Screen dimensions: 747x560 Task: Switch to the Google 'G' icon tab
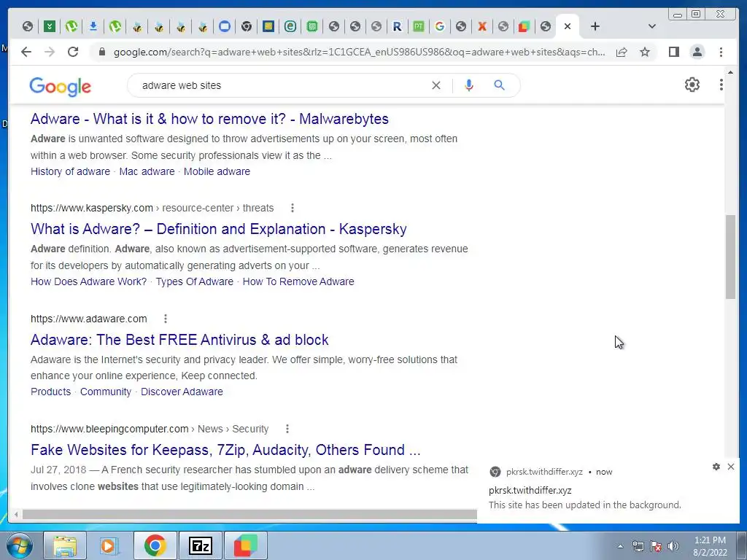click(x=440, y=26)
